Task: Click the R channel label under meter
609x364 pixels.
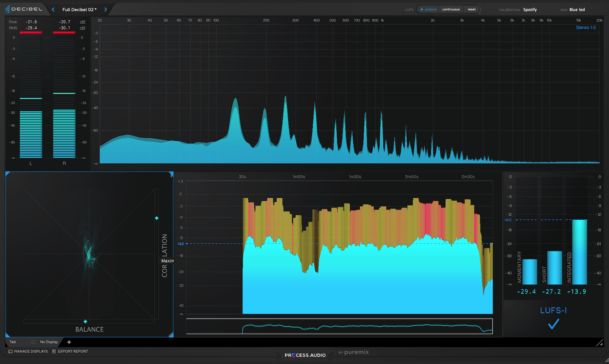Action: 64,164
